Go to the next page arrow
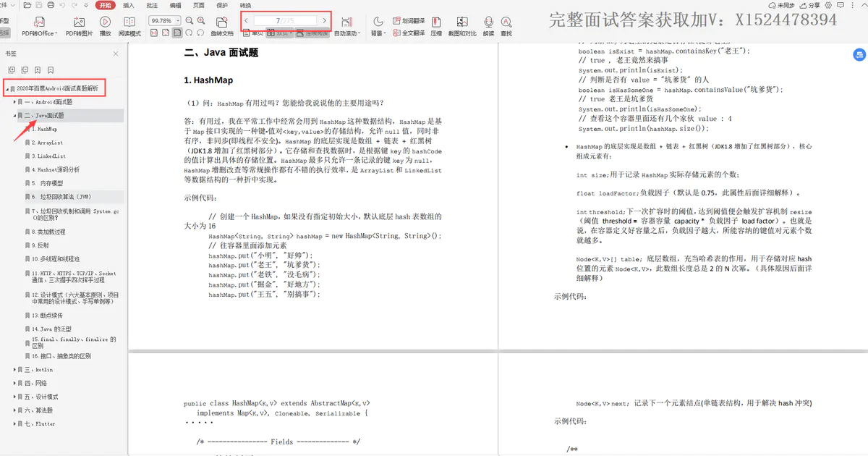This screenshot has width=868, height=456. pos(324,20)
